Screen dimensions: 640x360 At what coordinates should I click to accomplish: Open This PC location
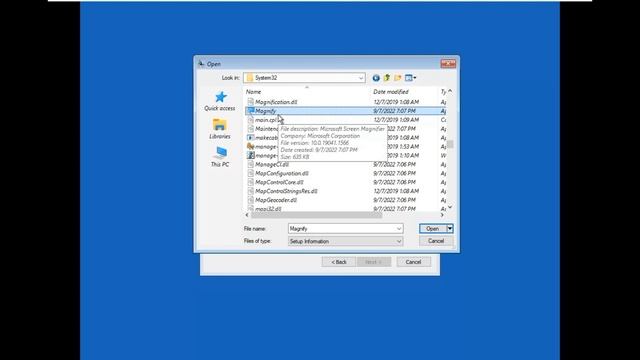[x=220, y=157]
